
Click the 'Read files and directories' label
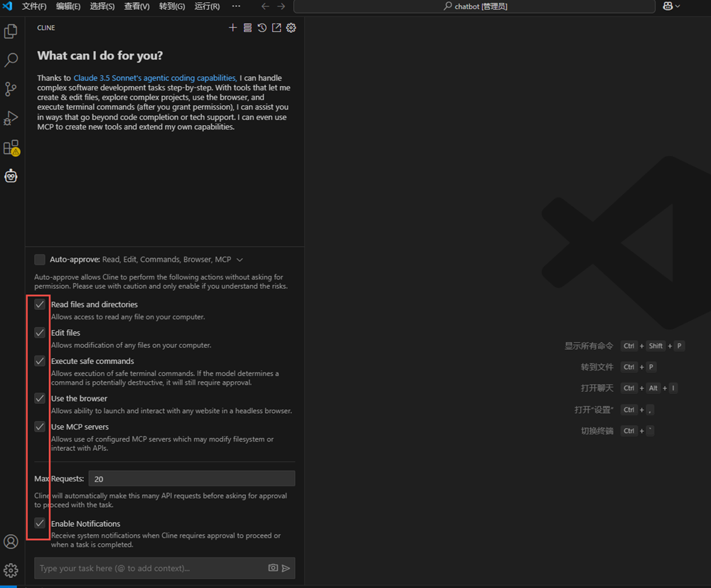pyautogui.click(x=95, y=304)
